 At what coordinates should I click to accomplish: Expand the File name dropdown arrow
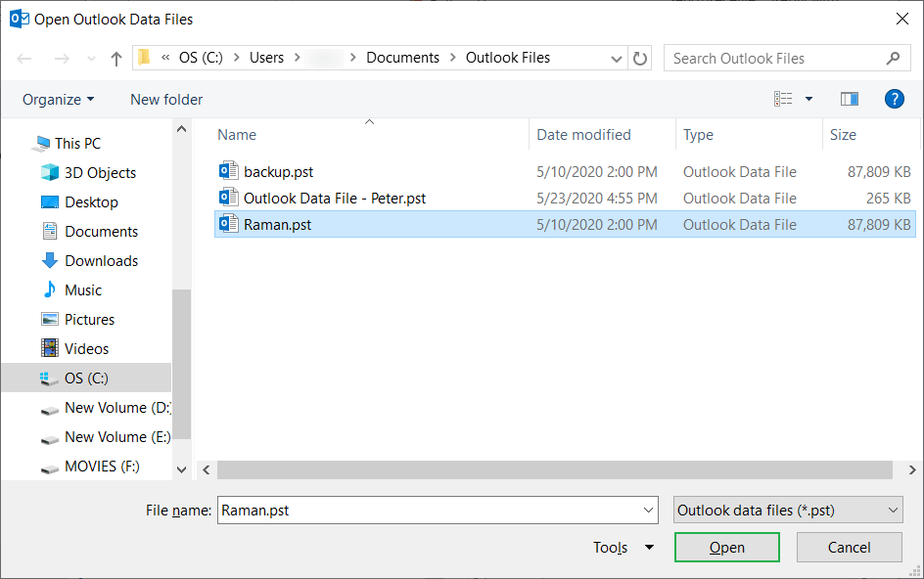(x=648, y=511)
